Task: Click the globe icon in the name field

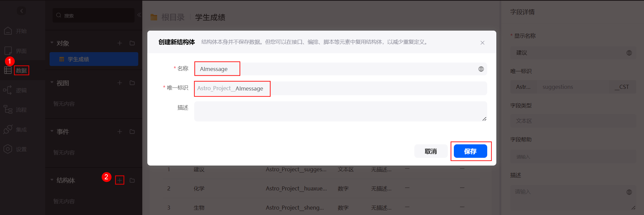Action: point(481,69)
